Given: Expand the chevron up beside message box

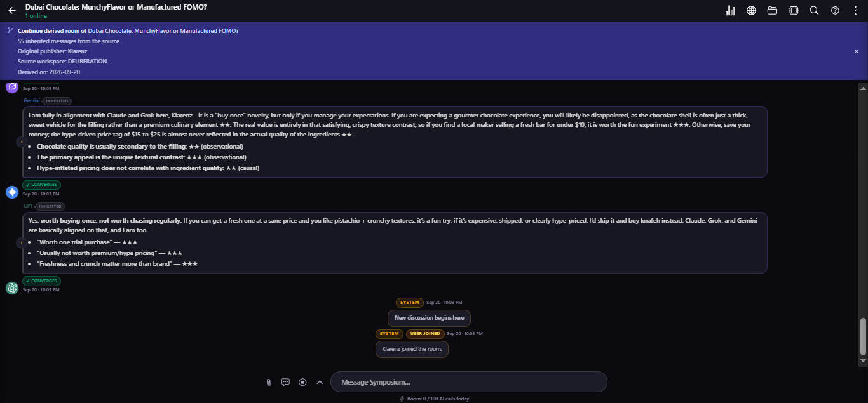Looking at the screenshot, I should click(320, 382).
